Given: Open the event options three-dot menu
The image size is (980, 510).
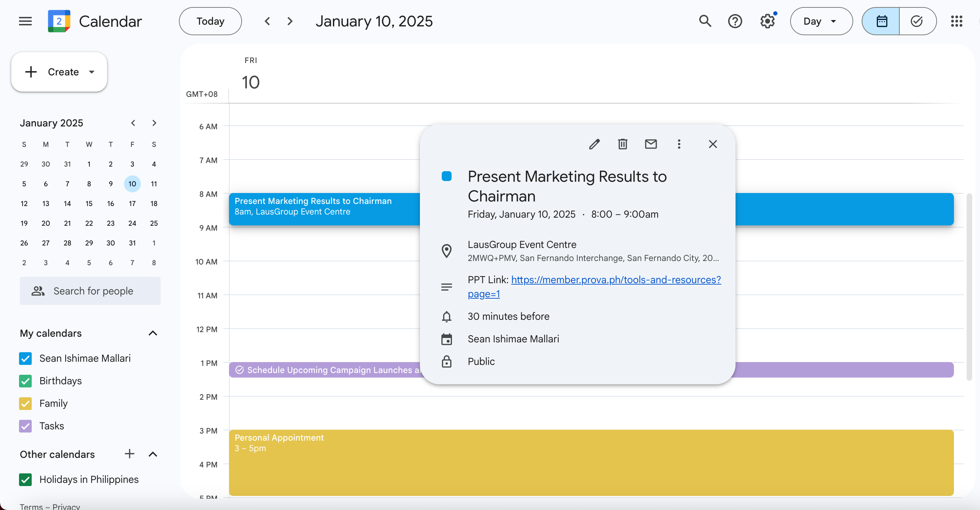Looking at the screenshot, I should point(679,144).
